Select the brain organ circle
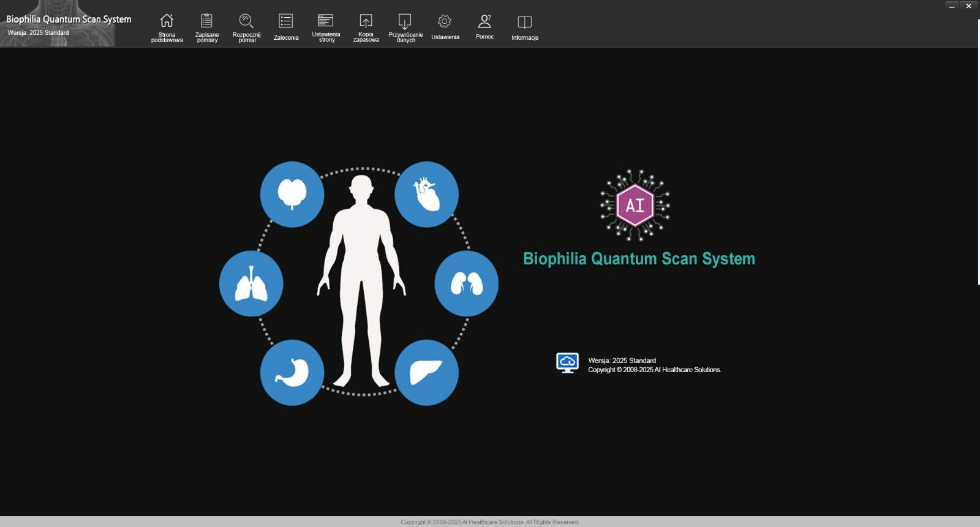Viewport: 980px width, 527px height. (x=292, y=194)
